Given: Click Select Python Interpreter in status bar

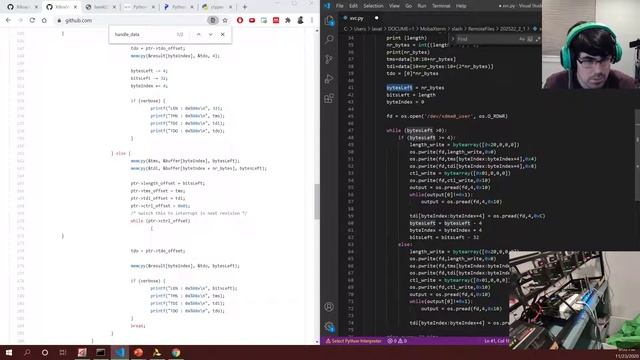Looking at the screenshot, I should (x=353, y=341).
